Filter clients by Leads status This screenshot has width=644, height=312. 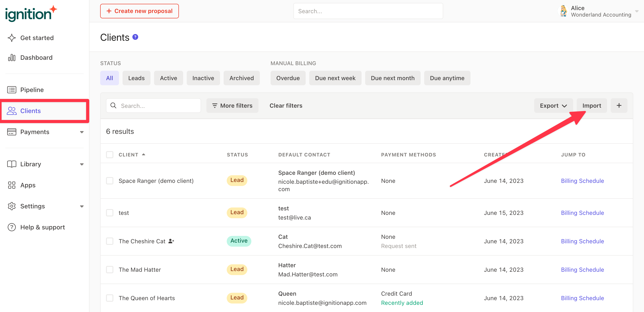136,78
